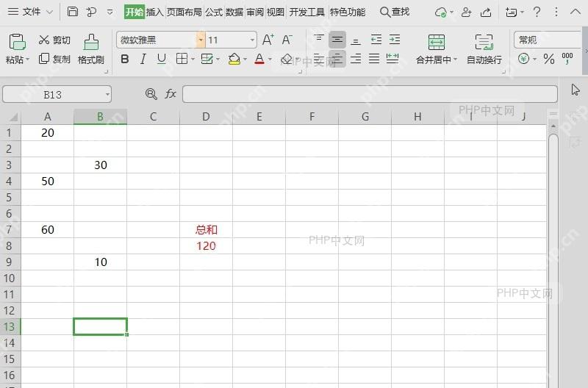Open the 特色功能 tab
588x388 pixels.
348,12
